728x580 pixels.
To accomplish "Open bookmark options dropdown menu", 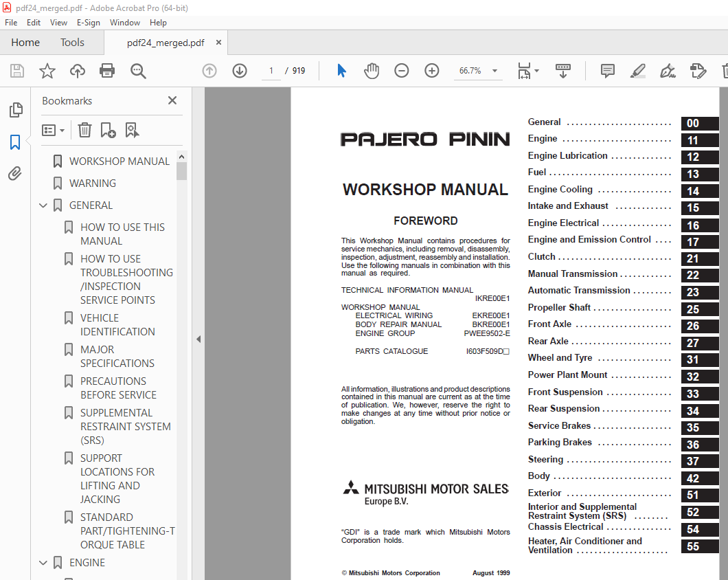I will 53,130.
